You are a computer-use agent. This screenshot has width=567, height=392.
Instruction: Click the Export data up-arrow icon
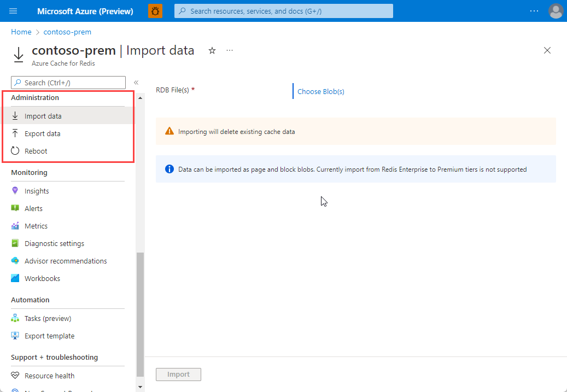pos(15,133)
